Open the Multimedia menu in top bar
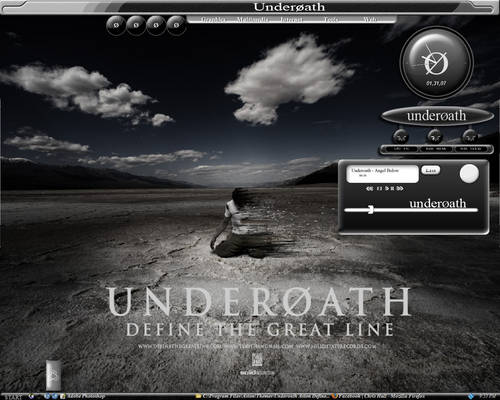 point(252,19)
